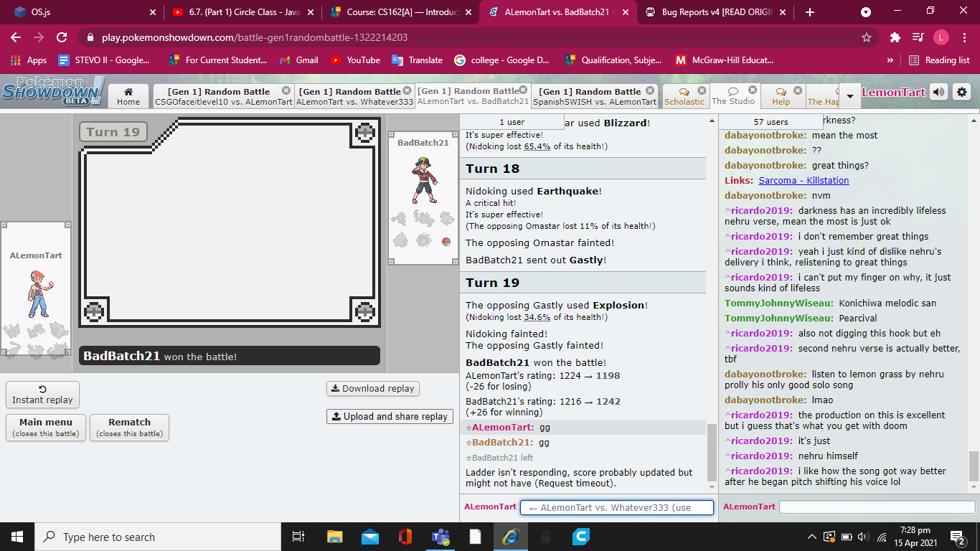Open the Chrome extensions puzzle icon

click(x=895, y=37)
